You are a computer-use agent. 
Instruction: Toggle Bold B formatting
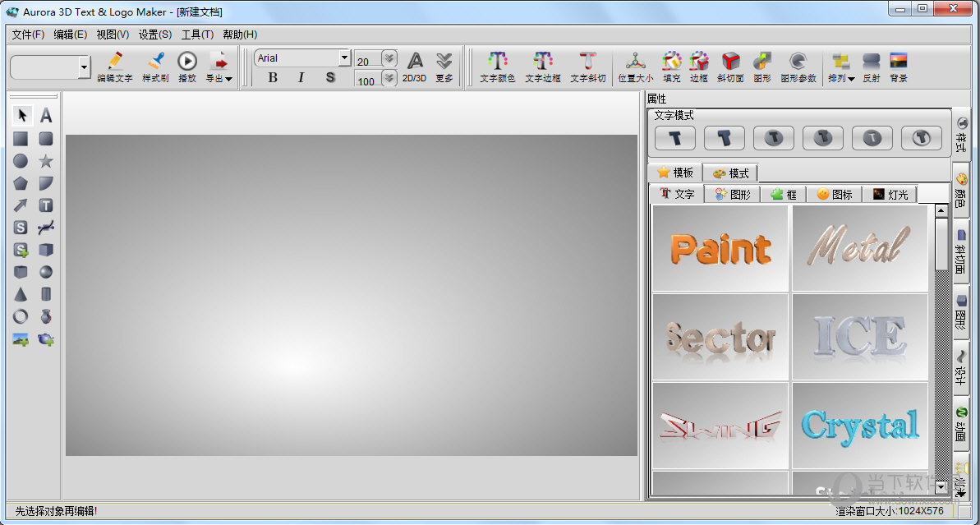click(x=273, y=77)
